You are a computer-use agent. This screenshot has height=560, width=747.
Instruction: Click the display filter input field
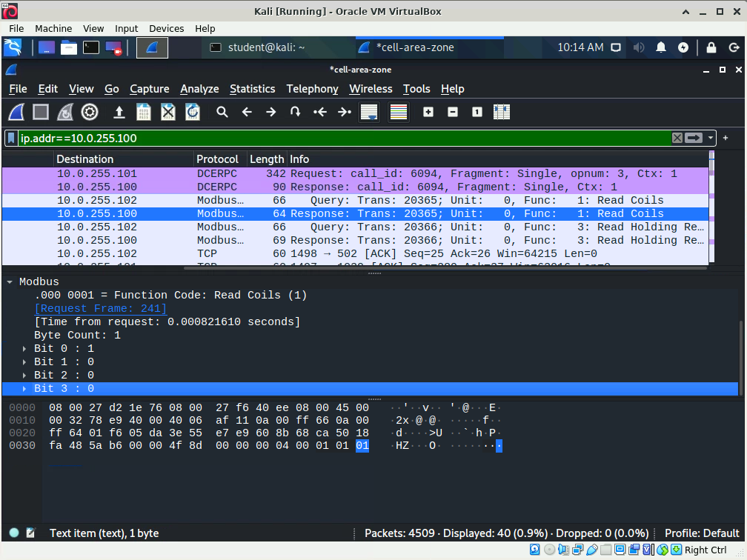[x=344, y=138]
